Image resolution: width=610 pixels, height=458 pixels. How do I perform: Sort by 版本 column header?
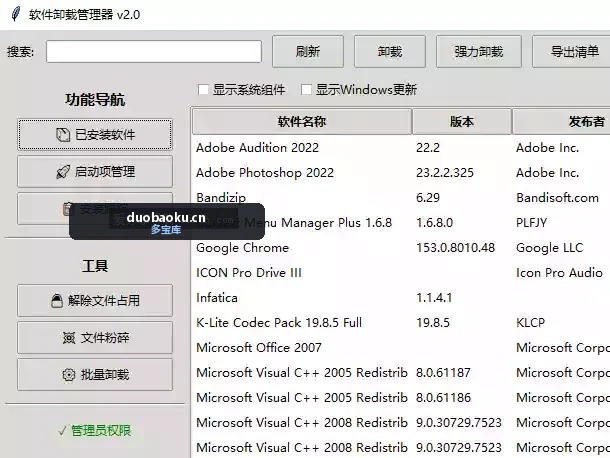[x=462, y=122]
